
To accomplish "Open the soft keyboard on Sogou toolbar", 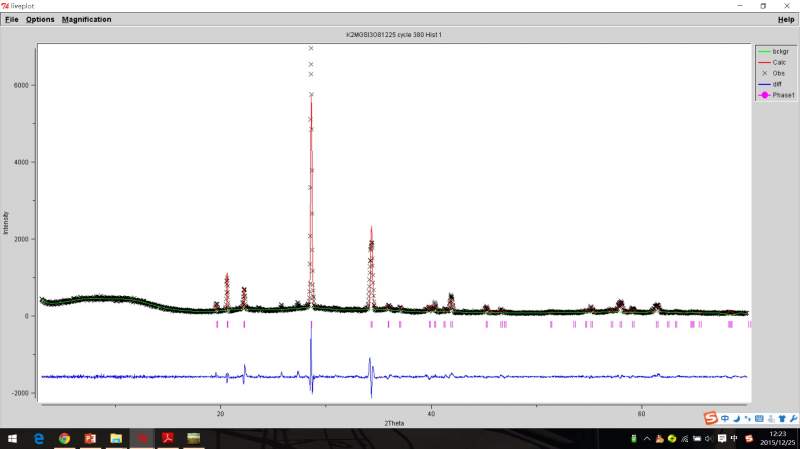I will 759,419.
